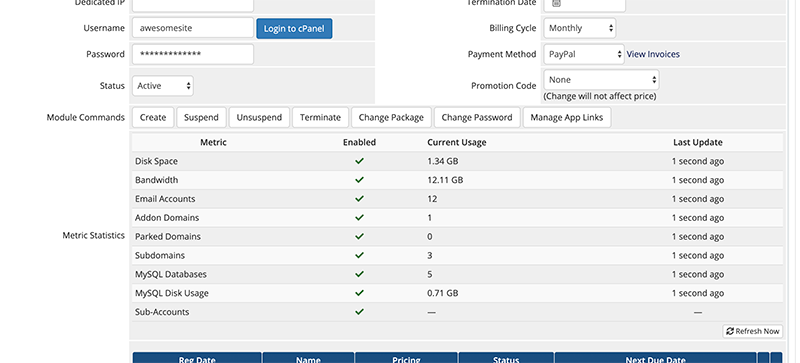Run the Create module command
The image size is (800, 363).
[153, 117]
